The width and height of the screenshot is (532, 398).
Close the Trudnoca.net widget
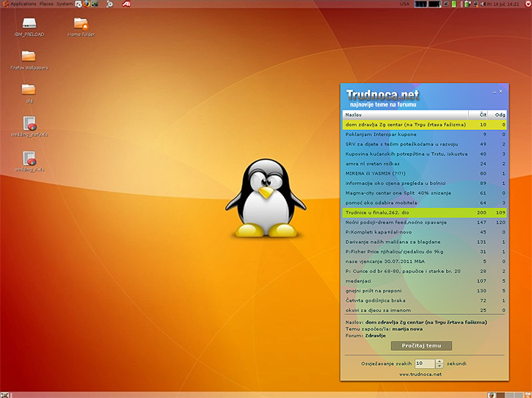pos(500,91)
